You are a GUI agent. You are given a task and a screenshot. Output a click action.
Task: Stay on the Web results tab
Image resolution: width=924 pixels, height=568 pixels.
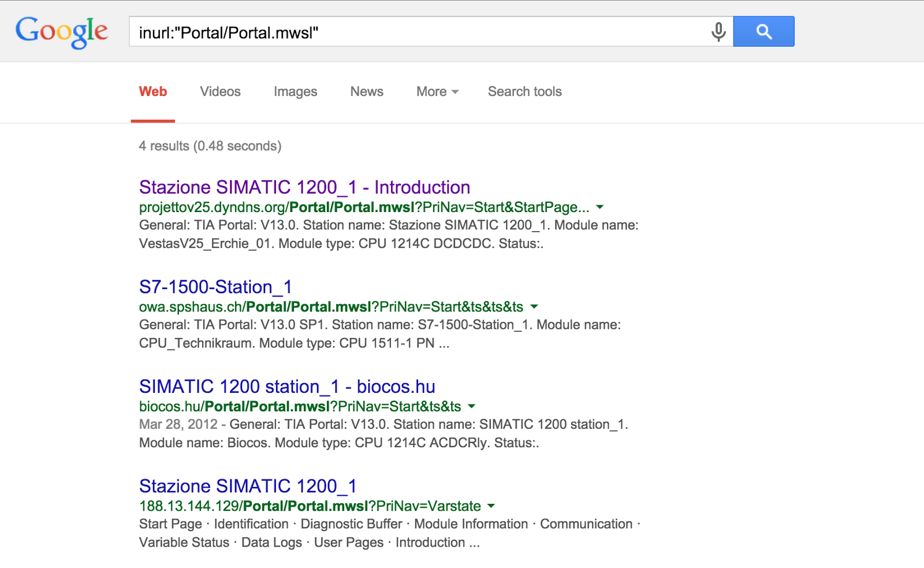point(152,91)
